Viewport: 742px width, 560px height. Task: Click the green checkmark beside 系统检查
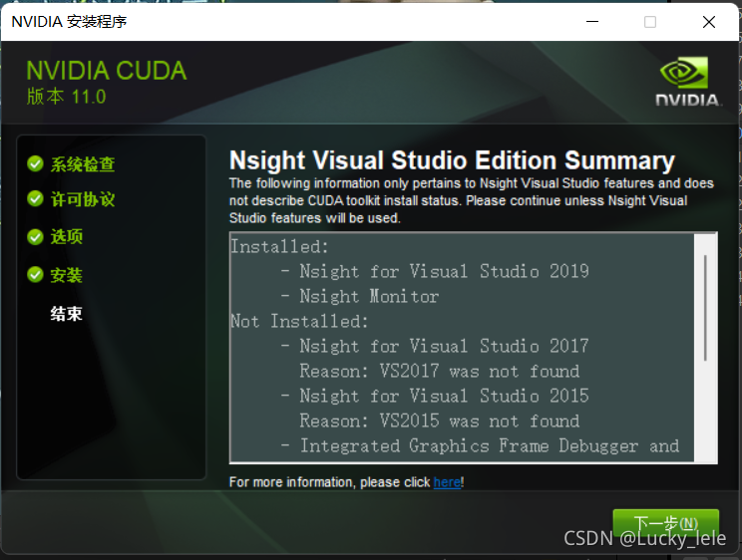36,163
